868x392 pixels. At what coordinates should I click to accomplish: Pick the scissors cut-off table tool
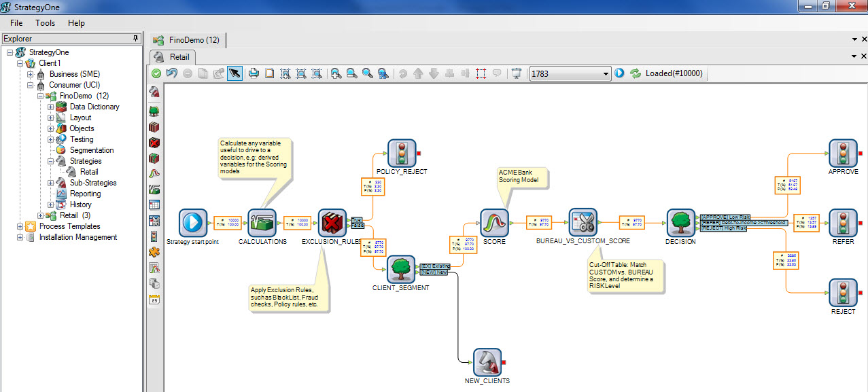(154, 221)
